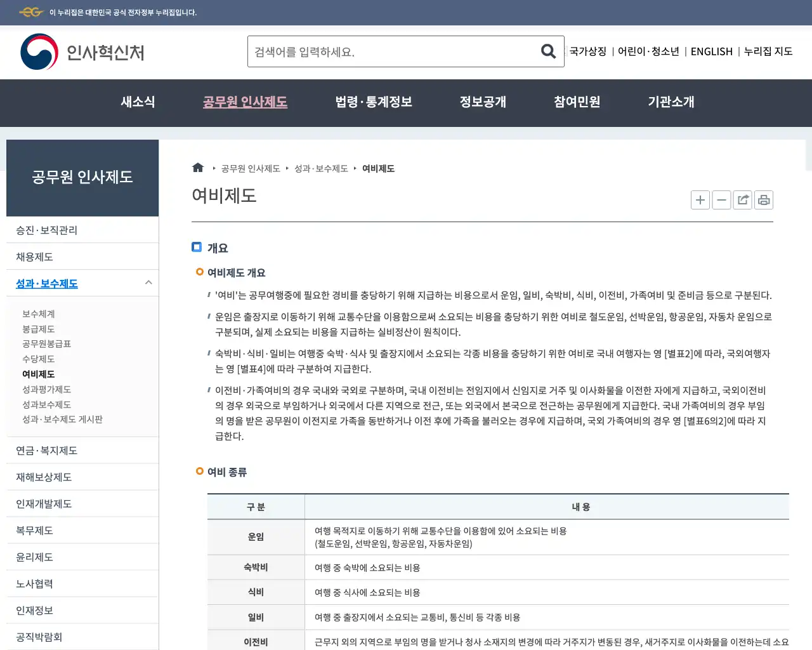This screenshot has width=812, height=650.
Task: Open the share icon
Action: [743, 200]
